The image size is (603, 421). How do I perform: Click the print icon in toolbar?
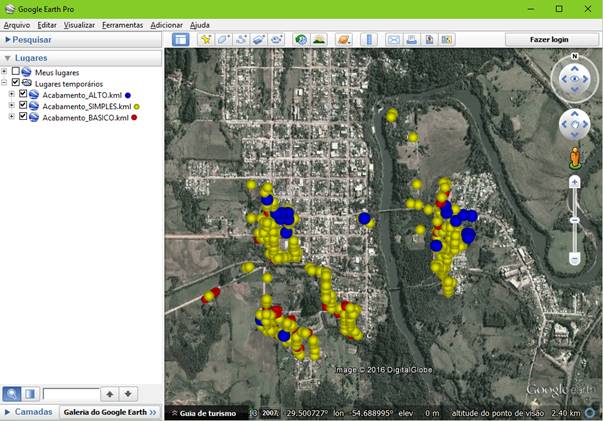click(x=411, y=40)
